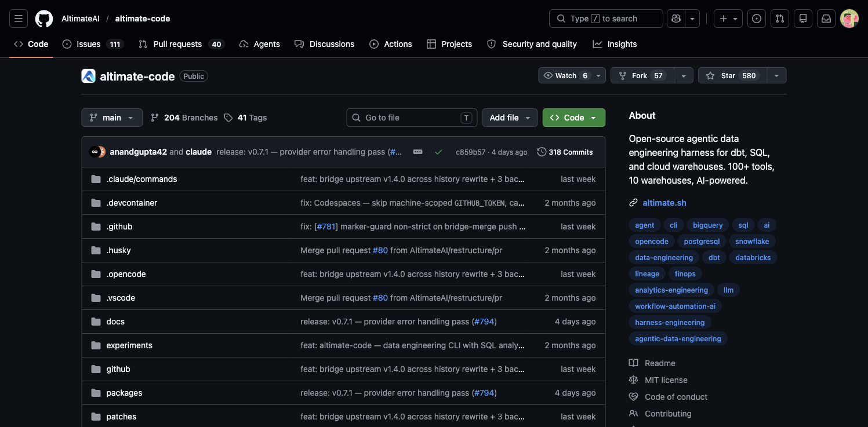Expand Copilot options dropdown arrow
This screenshot has height=427, width=868.
(x=692, y=19)
